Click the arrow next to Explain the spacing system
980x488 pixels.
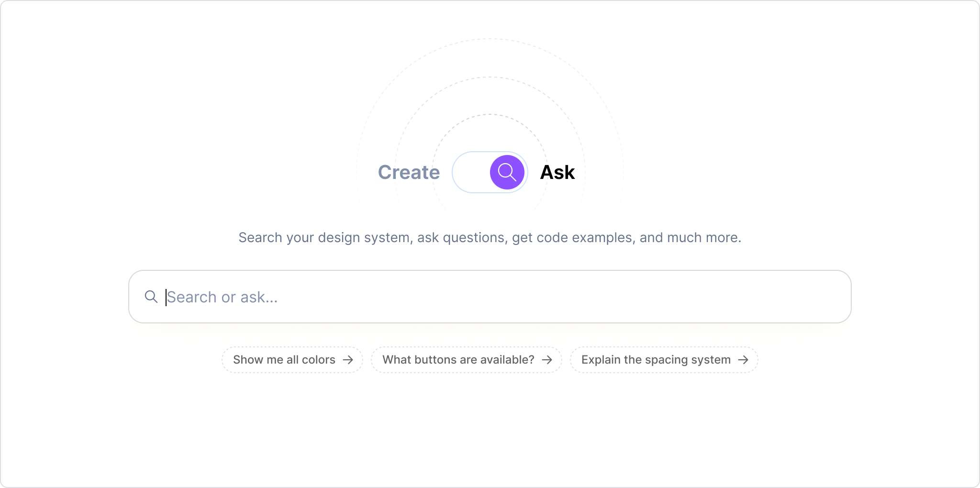tap(743, 360)
